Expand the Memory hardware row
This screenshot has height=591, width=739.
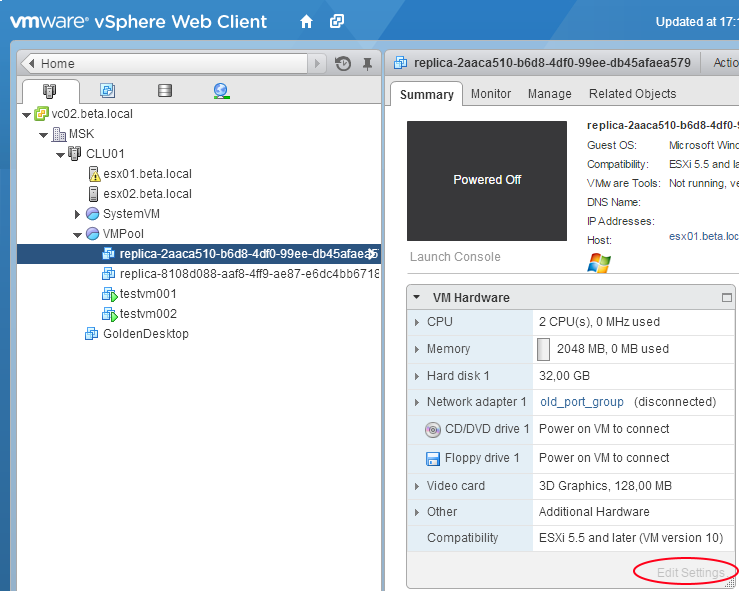click(417, 349)
